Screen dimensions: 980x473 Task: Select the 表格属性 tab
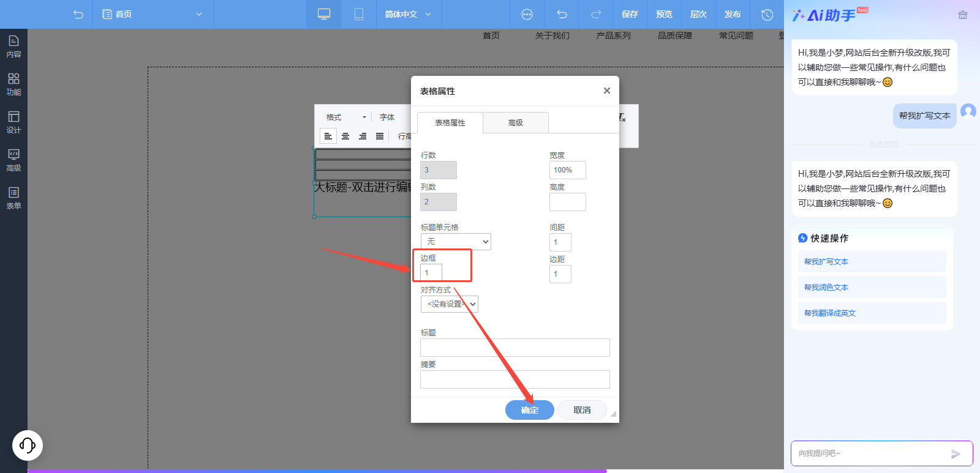[x=450, y=123]
